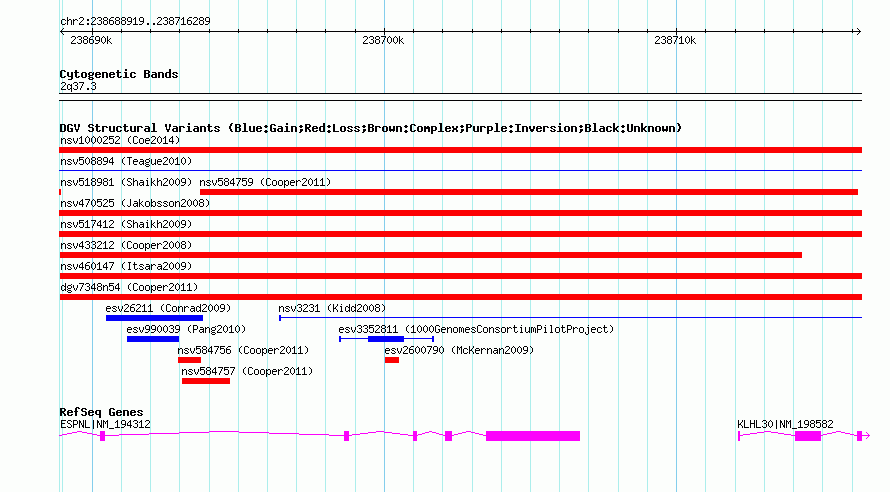This screenshot has height=492, width=890.
Task: Open nsv517412 (Shaikh2009) variant label
Action: (126, 224)
